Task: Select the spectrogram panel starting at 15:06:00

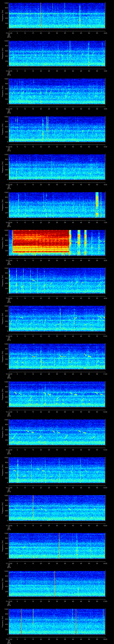Action: coord(57,205)
